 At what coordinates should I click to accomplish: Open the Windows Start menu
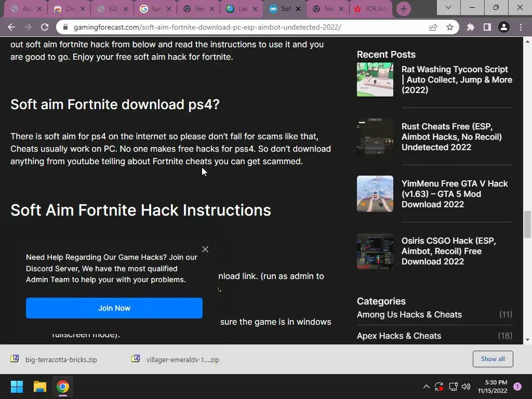17,387
